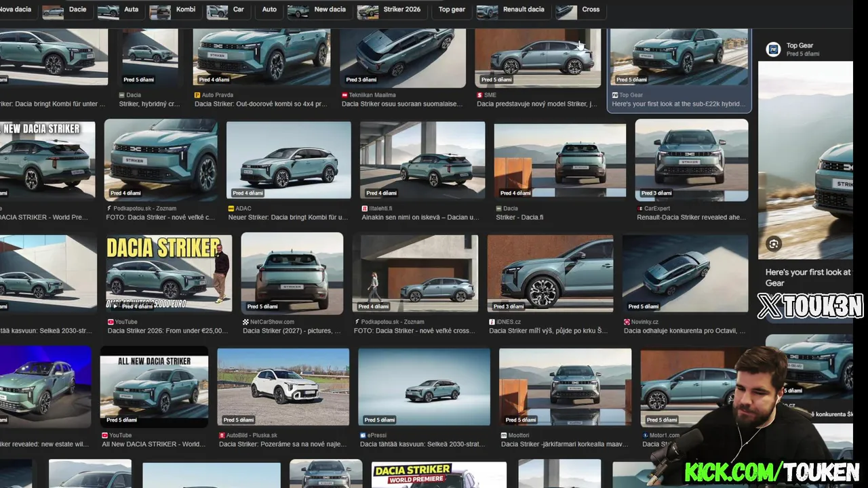
Task: Open link 'Striker - Dacia.fi'
Action: [x=519, y=218]
